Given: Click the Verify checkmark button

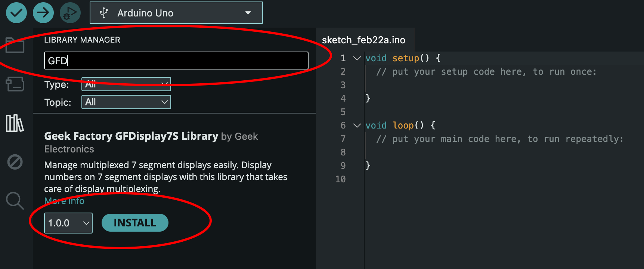Looking at the screenshot, I should coord(16,13).
